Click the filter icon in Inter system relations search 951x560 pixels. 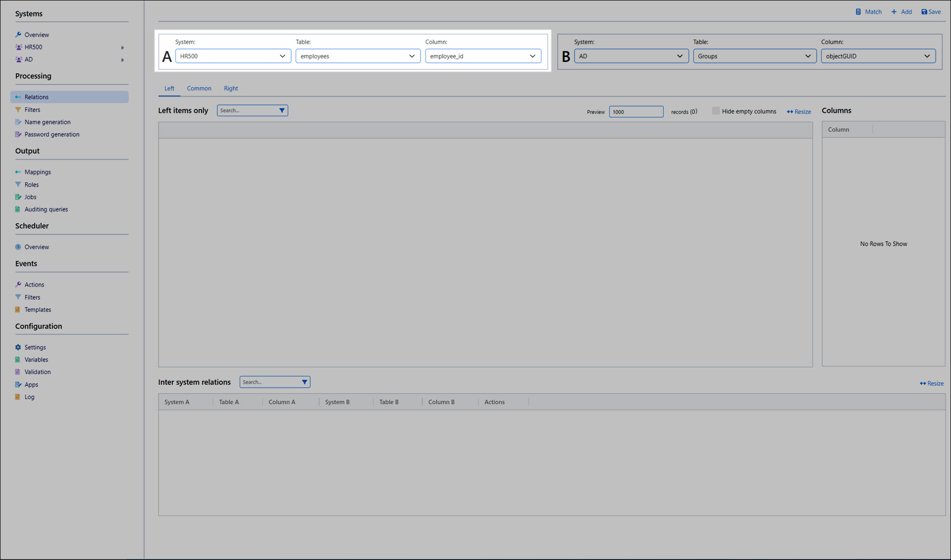pyautogui.click(x=305, y=382)
